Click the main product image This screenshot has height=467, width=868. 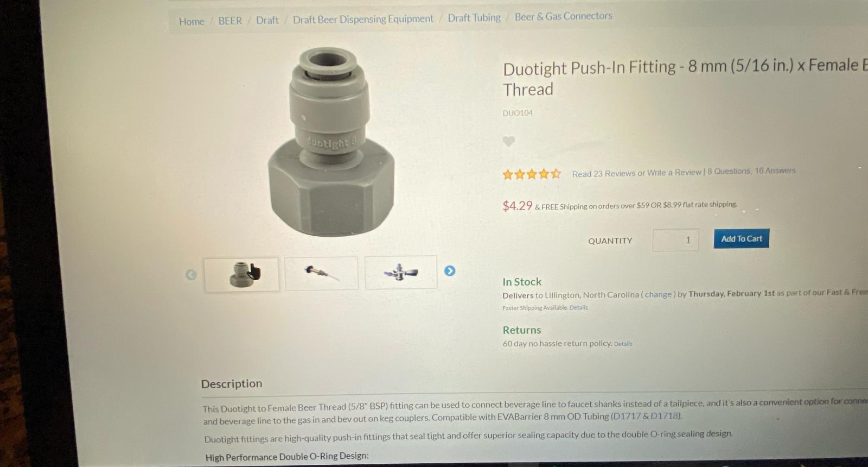330,142
